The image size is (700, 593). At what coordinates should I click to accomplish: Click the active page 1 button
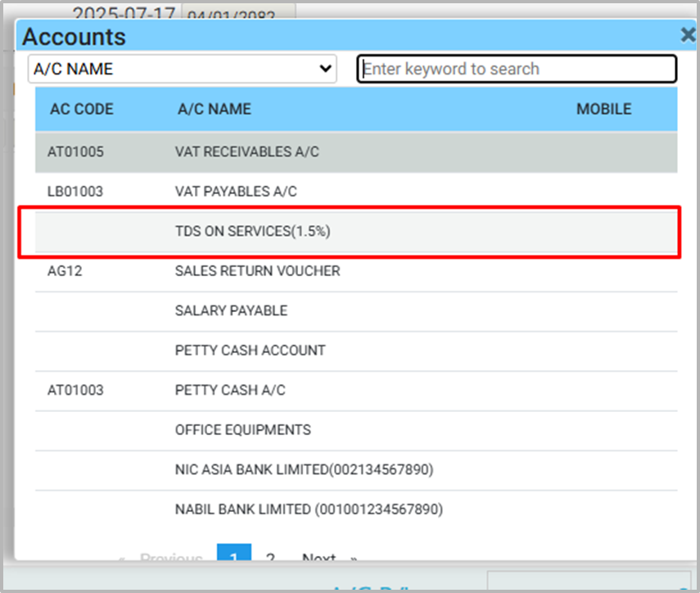234,556
